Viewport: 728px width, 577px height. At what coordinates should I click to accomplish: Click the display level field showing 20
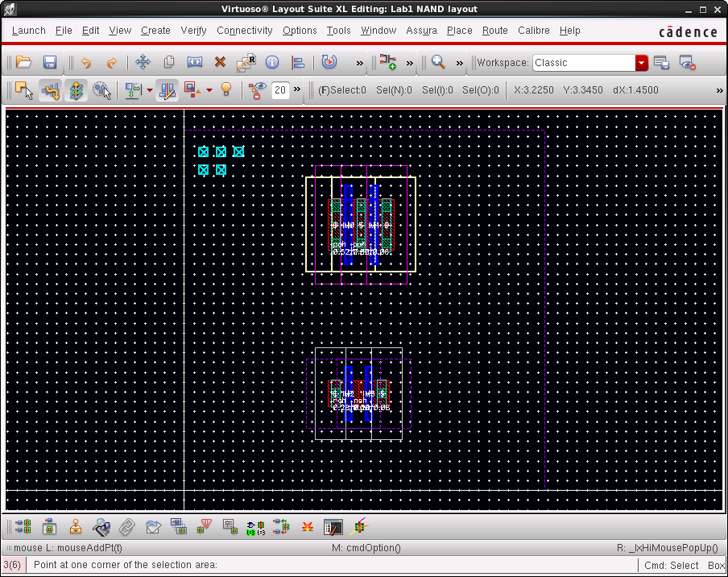pos(280,90)
